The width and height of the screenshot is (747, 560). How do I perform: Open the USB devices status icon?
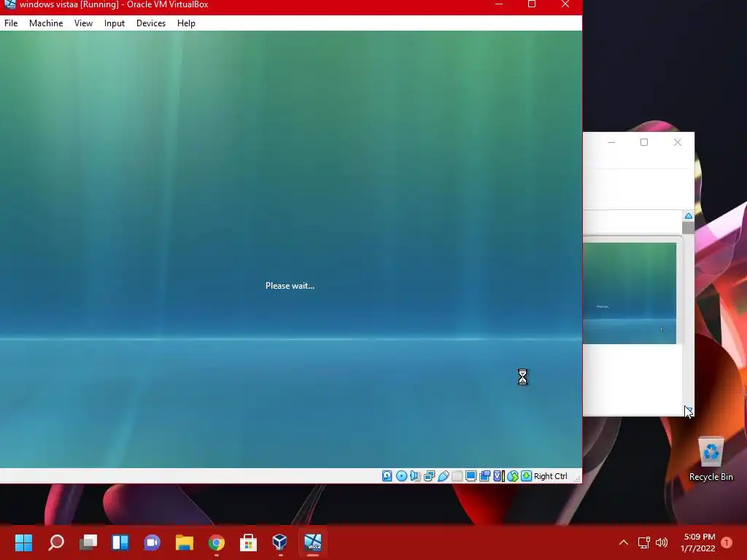pos(443,475)
